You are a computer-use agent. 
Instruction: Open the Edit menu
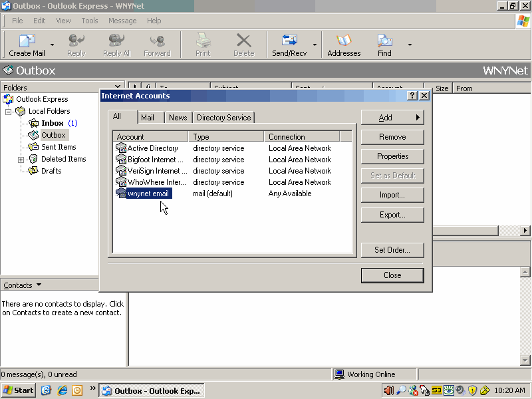(x=39, y=21)
